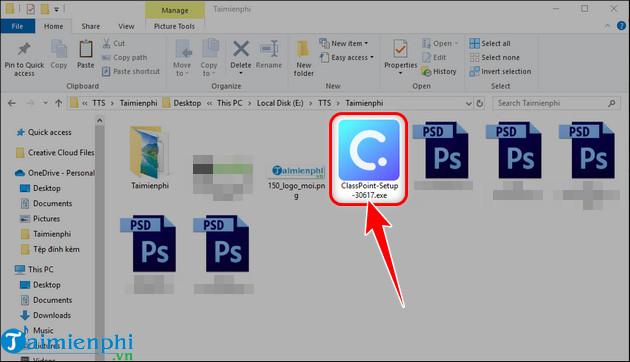
Task: Click the Refresh address bar button
Action: click(479, 103)
